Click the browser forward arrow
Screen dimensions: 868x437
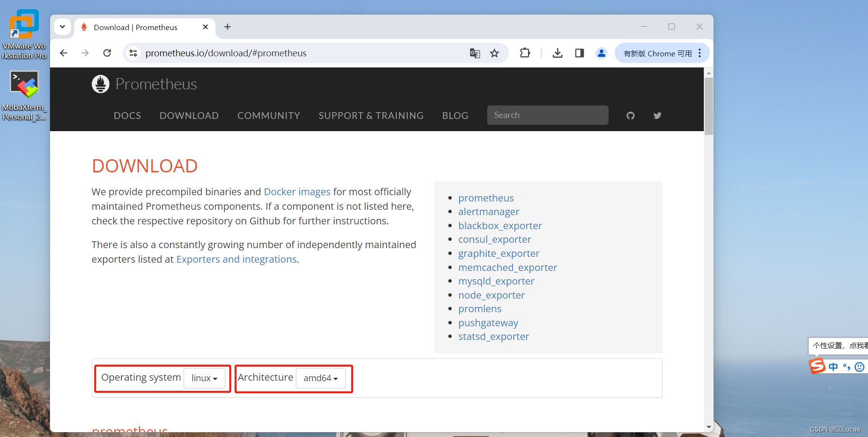85,53
